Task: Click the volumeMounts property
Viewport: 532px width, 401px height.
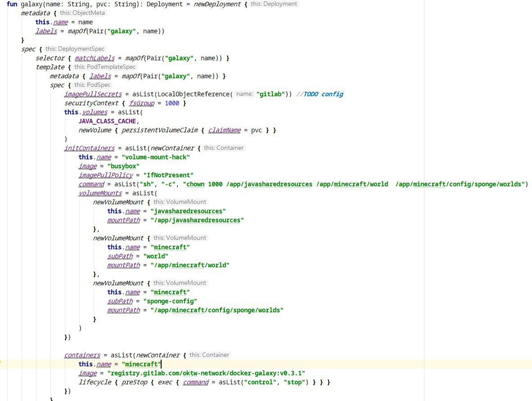Action: tap(100, 193)
